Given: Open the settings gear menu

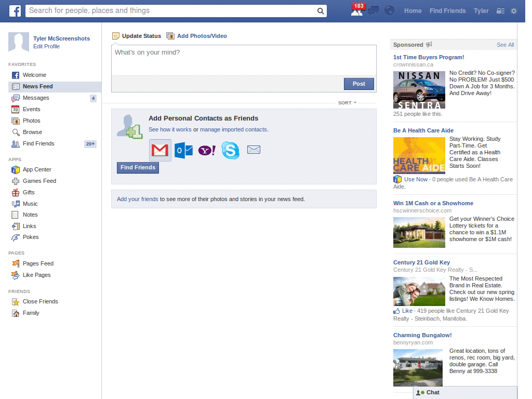Looking at the screenshot, I should (514, 11).
